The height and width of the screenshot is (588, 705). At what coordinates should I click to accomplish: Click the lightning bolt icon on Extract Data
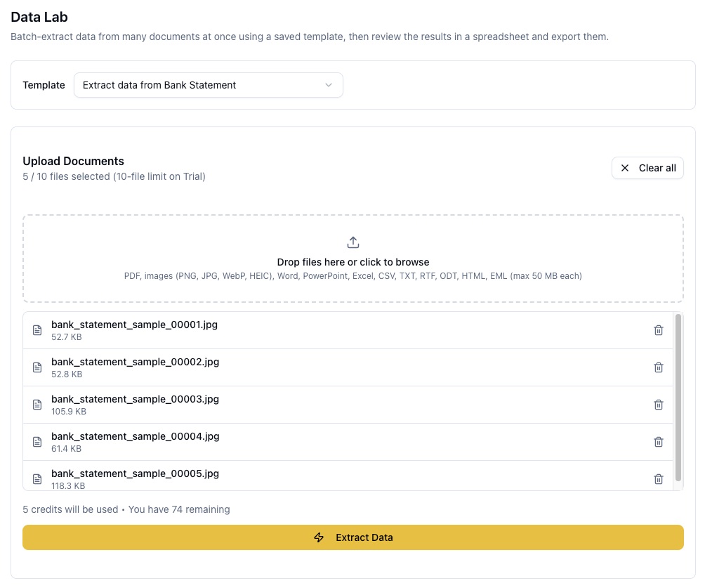[319, 537]
